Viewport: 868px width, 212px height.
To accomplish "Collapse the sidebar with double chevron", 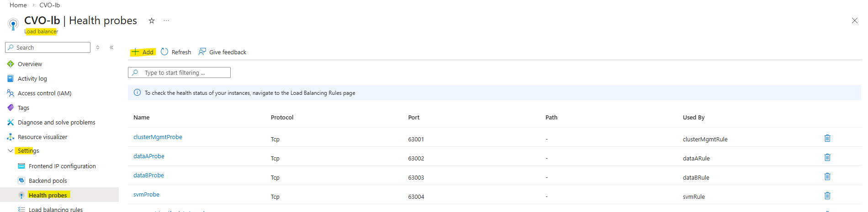I will pos(111,47).
